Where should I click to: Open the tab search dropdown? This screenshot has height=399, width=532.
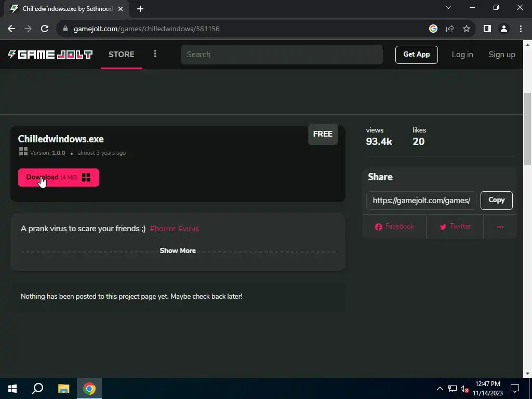(x=448, y=7)
